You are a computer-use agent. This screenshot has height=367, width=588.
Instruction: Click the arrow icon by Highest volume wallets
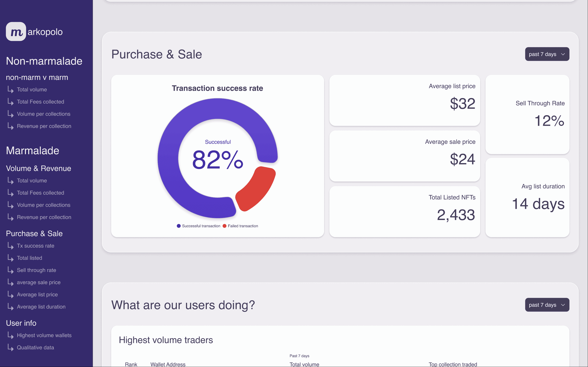click(10, 335)
